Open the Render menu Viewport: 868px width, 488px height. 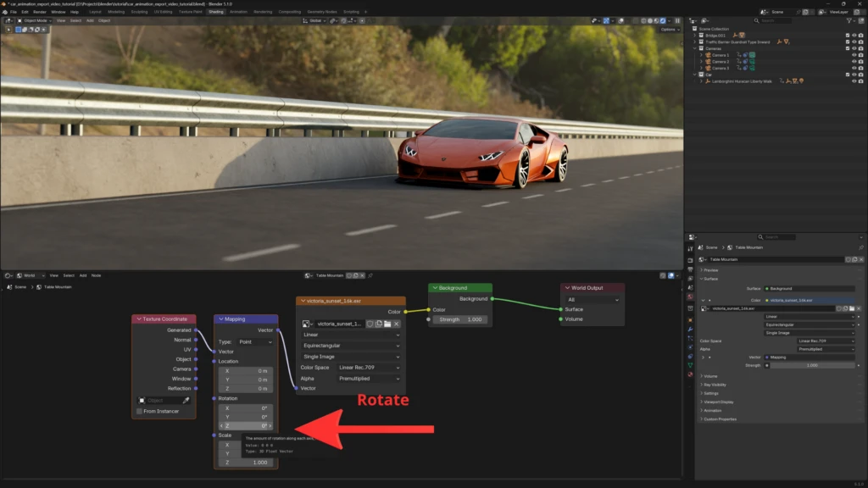click(x=39, y=12)
